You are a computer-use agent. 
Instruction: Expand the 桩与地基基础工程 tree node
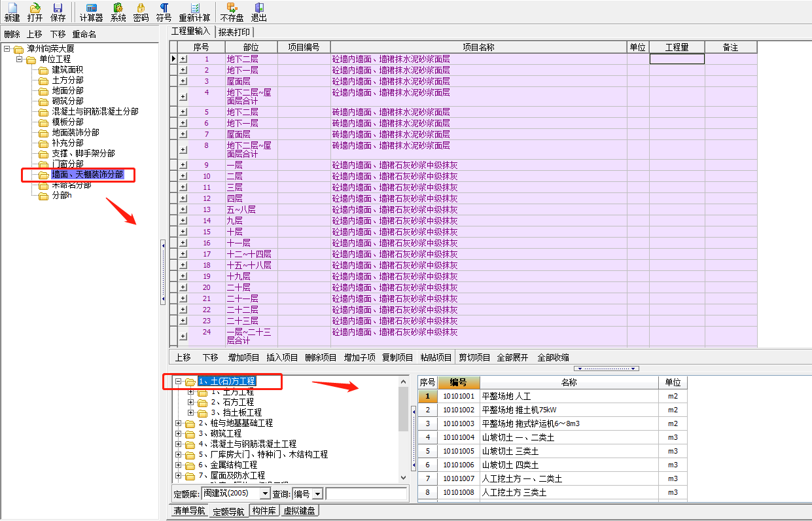179,423
